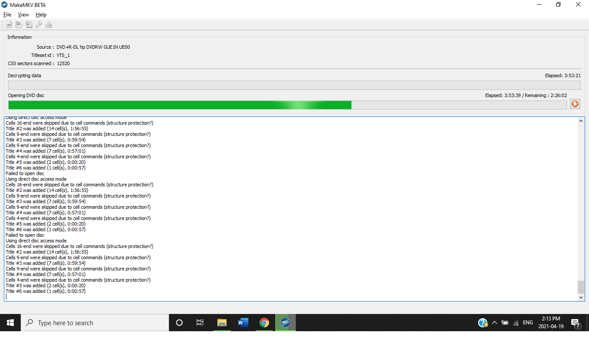Open the notification center icon
The width and height of the screenshot is (589, 364).
tap(576, 323)
